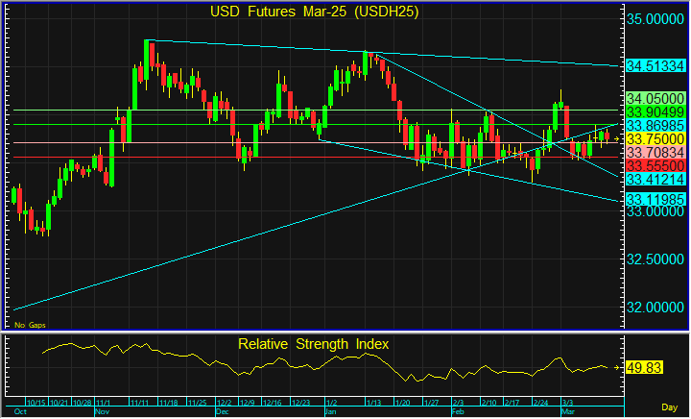Click the 33.00000 axis price value
The image size is (691, 419).
coord(656,211)
